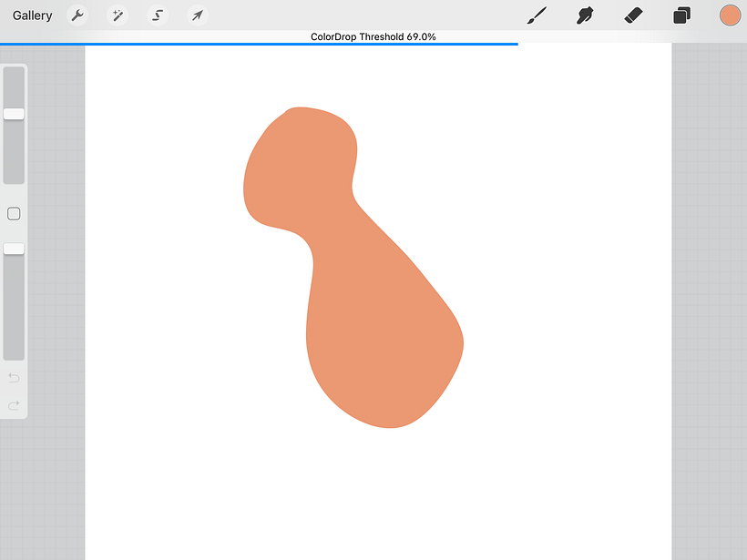This screenshot has width=747, height=560.
Task: Open the Actions wrench menu
Action: (x=78, y=15)
